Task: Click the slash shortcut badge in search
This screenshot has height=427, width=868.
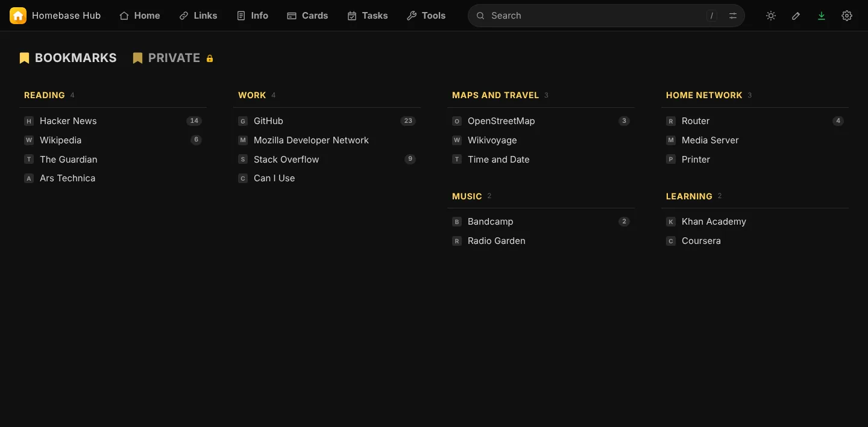Action: click(x=712, y=16)
